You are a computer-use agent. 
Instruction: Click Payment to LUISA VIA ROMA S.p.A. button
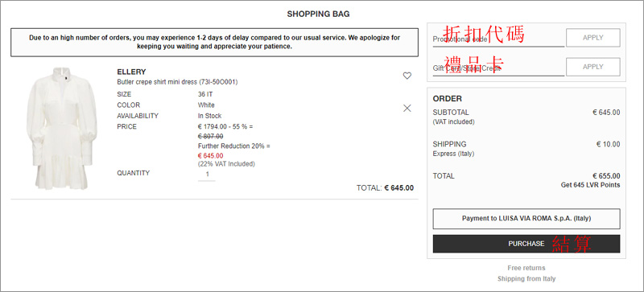coord(526,219)
